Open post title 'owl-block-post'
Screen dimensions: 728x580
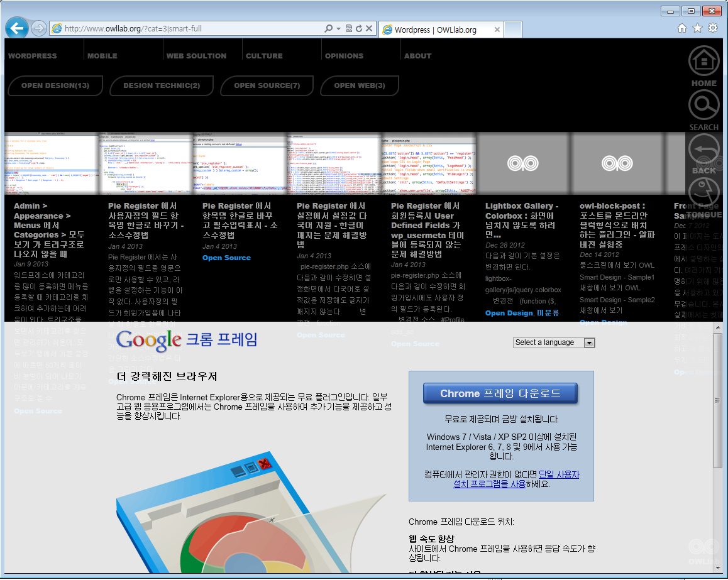617,225
